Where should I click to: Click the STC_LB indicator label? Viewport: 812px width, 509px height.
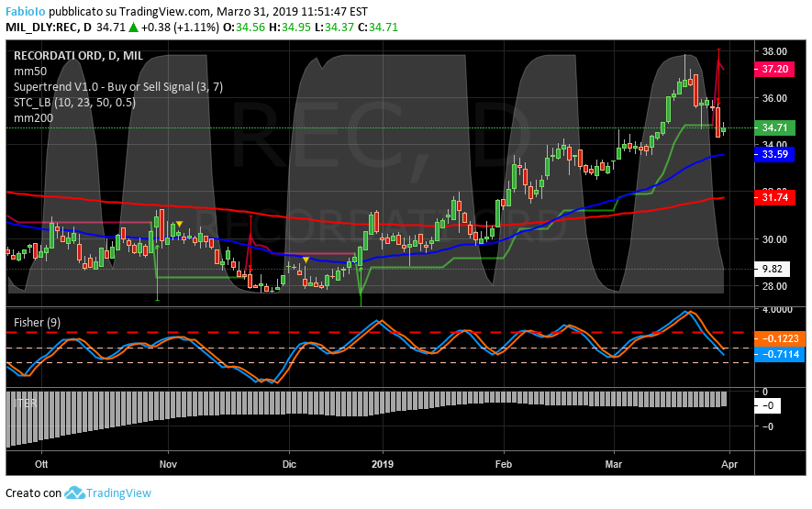tap(74, 102)
